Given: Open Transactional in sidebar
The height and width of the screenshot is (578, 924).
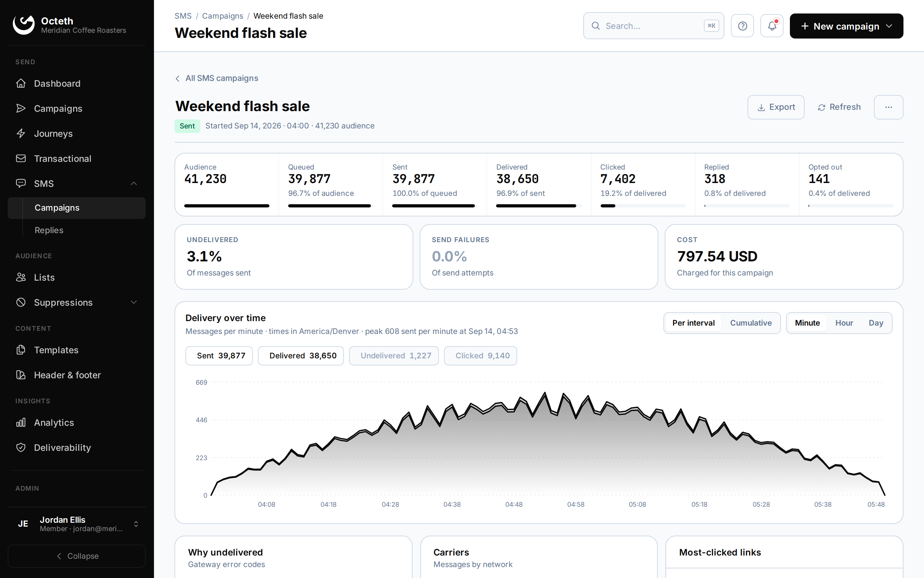Looking at the screenshot, I should click(76, 158).
